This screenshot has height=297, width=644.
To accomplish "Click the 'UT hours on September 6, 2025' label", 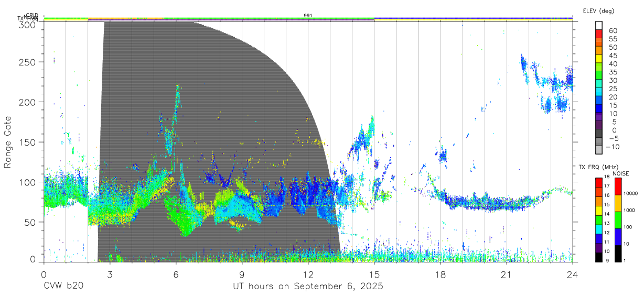I will pyautogui.click(x=308, y=287).
